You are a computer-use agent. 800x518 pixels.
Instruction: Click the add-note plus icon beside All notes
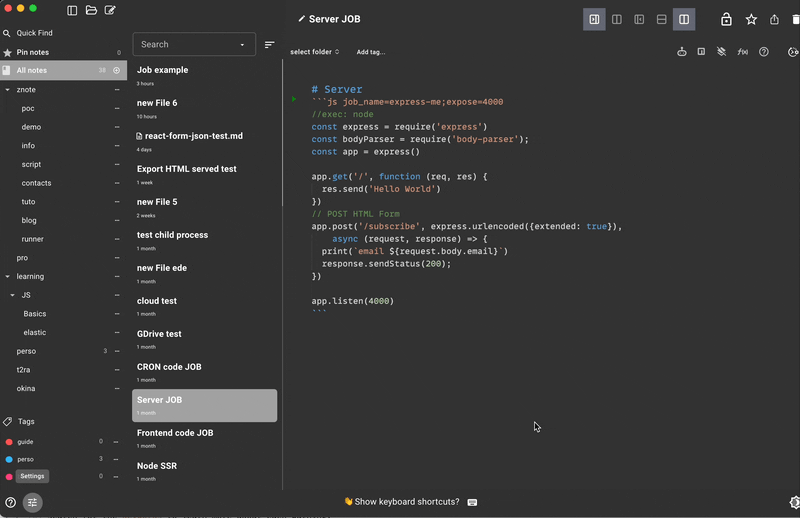(x=116, y=70)
